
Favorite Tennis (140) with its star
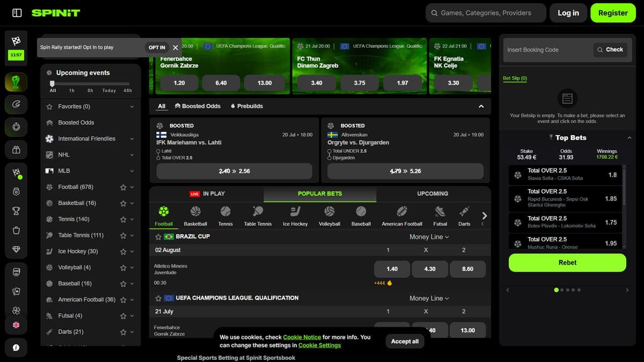coord(123,219)
